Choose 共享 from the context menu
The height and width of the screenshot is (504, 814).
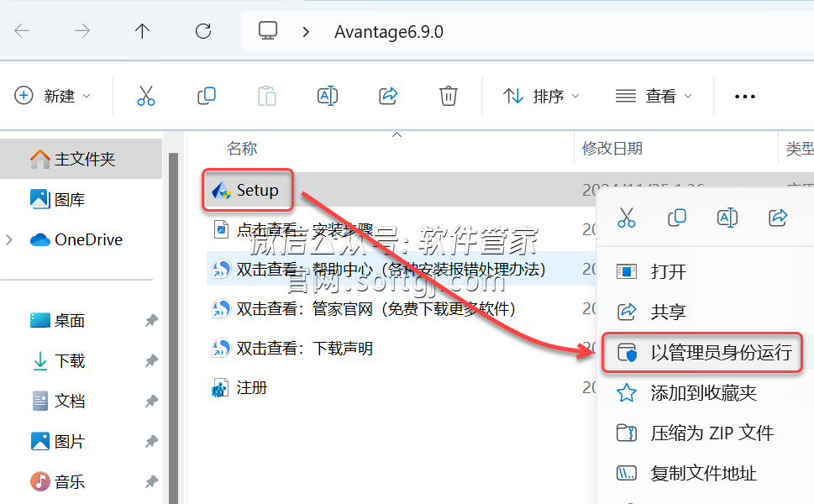tap(652, 312)
